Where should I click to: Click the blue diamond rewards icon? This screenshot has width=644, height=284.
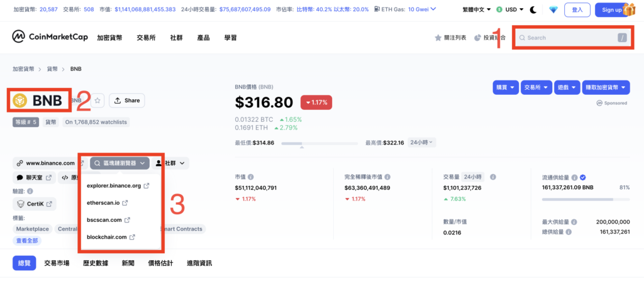tap(553, 9)
